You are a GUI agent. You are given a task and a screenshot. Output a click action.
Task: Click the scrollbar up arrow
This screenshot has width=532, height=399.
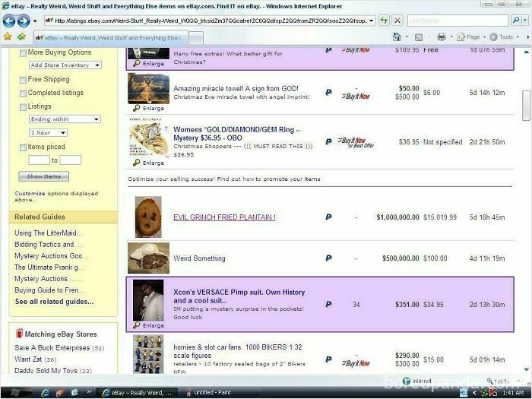click(x=526, y=52)
